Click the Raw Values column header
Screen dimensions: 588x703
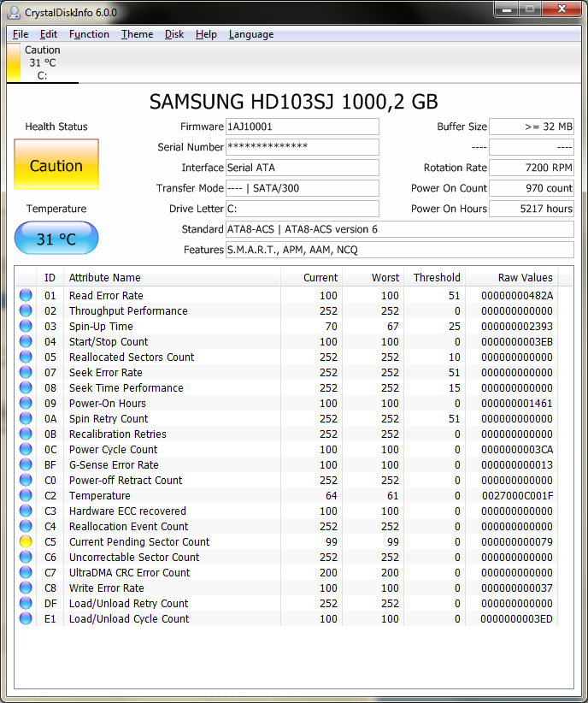(512, 278)
